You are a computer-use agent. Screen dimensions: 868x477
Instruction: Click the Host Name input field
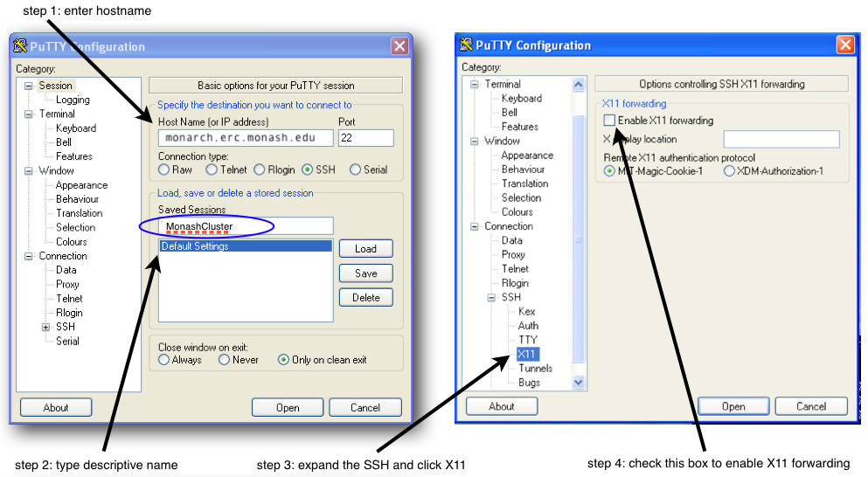click(x=246, y=138)
